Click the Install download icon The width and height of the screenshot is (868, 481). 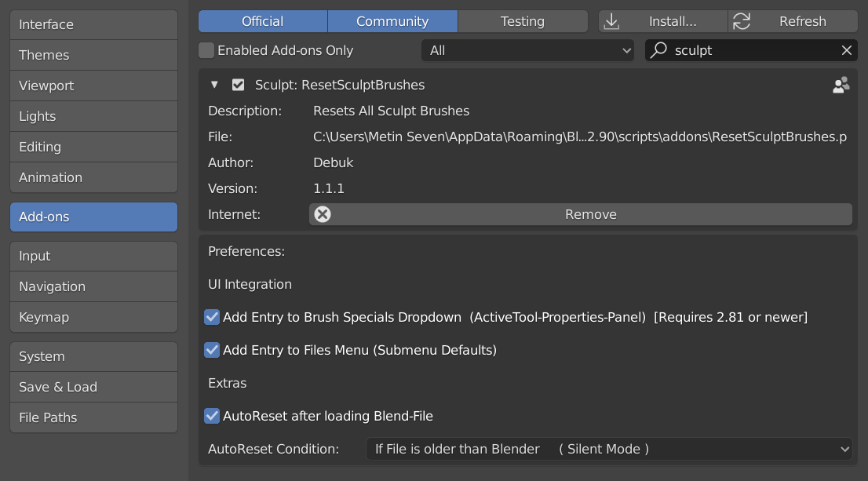pos(611,21)
